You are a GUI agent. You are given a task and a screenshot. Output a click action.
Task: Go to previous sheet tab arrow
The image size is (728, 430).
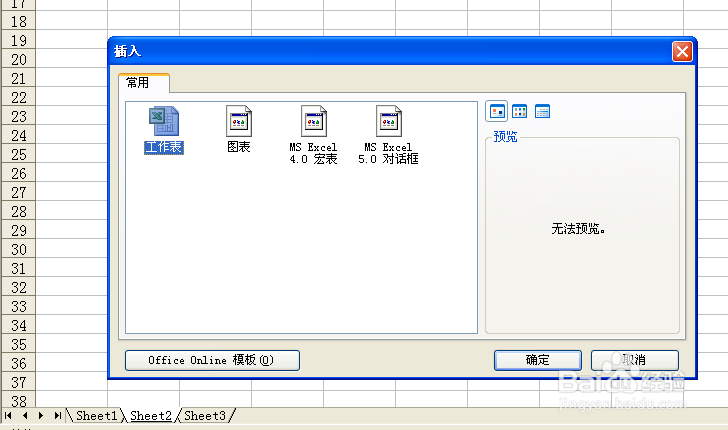coord(25,416)
